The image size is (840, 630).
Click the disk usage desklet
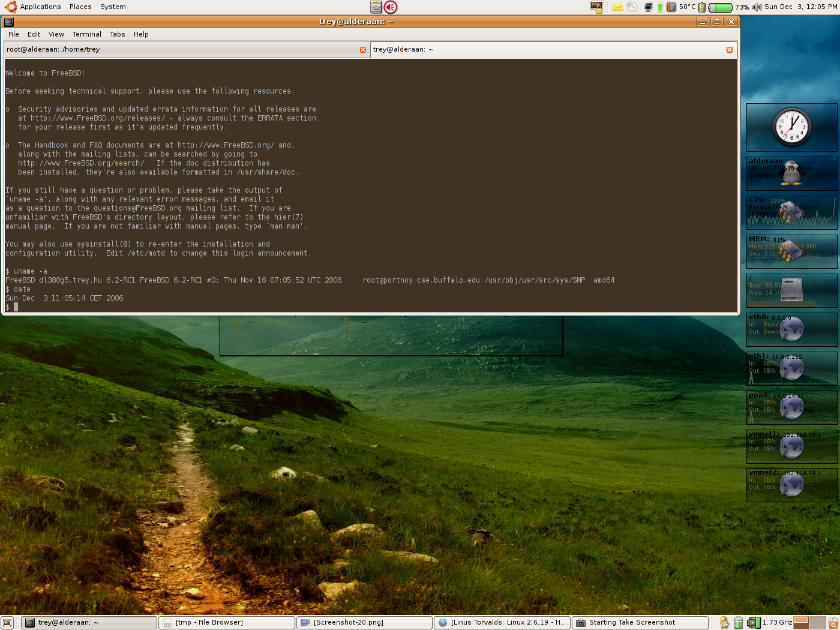point(792,290)
